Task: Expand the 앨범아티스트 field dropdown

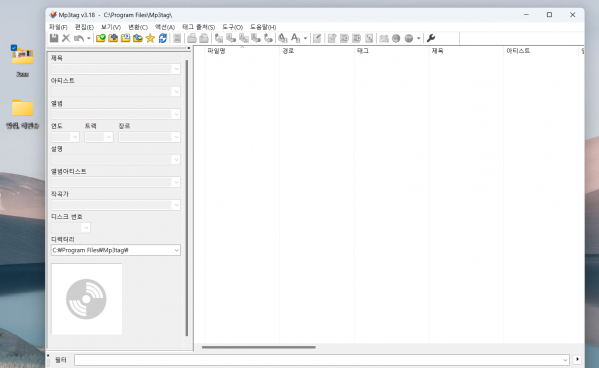Action: click(176, 182)
